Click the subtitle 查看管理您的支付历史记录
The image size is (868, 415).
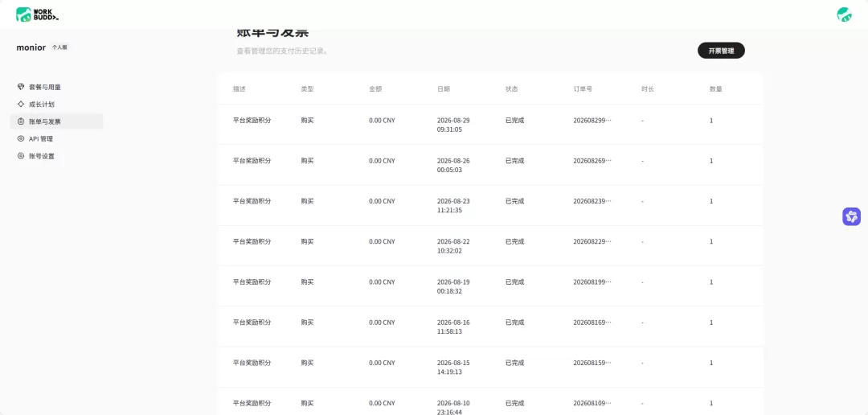[283, 51]
